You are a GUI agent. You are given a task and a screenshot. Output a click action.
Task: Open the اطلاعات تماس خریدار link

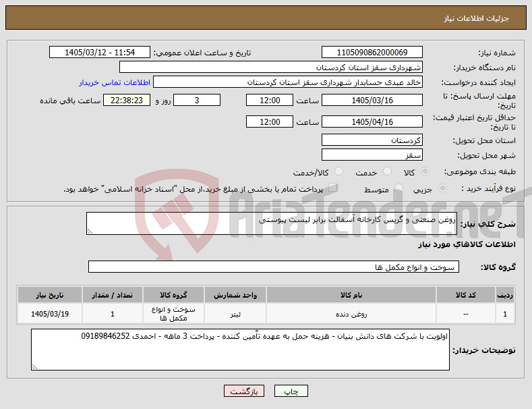click(x=115, y=82)
